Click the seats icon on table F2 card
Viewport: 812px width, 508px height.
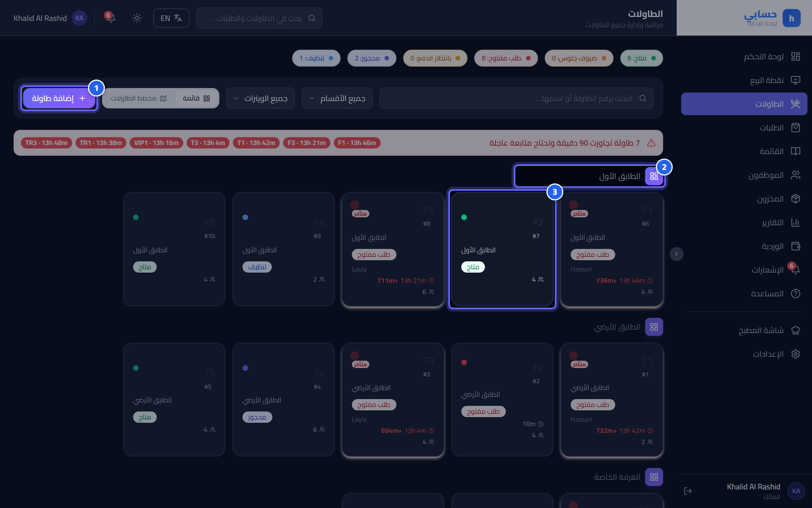[541, 279]
